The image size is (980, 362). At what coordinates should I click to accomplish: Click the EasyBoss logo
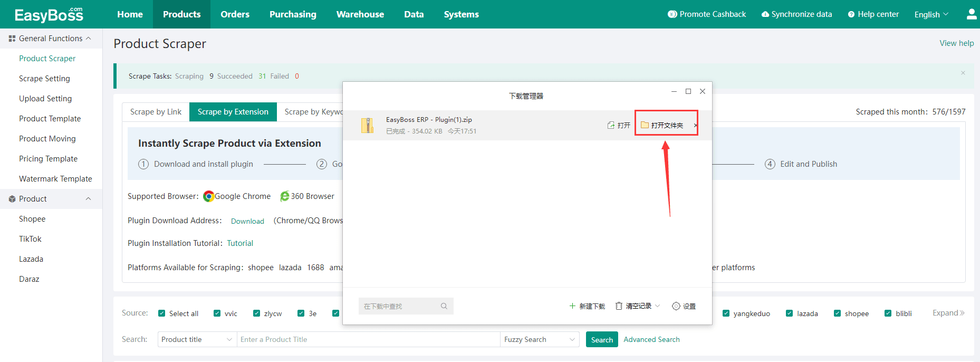click(49, 14)
